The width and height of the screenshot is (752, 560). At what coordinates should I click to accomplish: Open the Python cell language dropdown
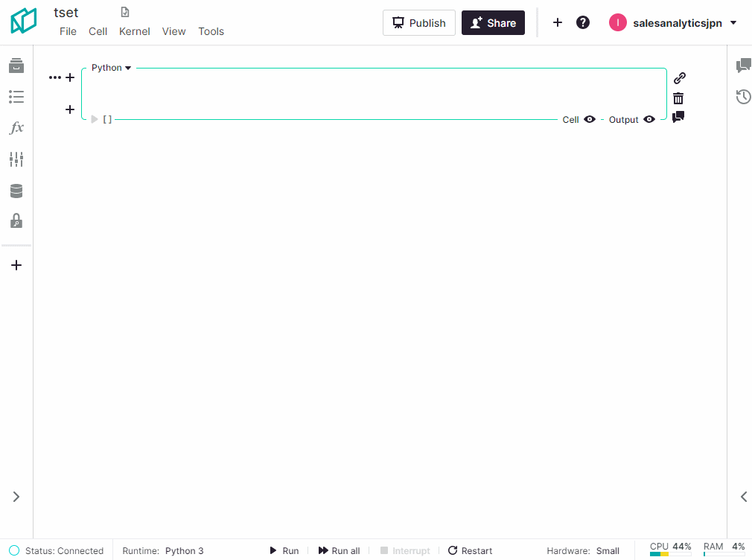tap(111, 68)
